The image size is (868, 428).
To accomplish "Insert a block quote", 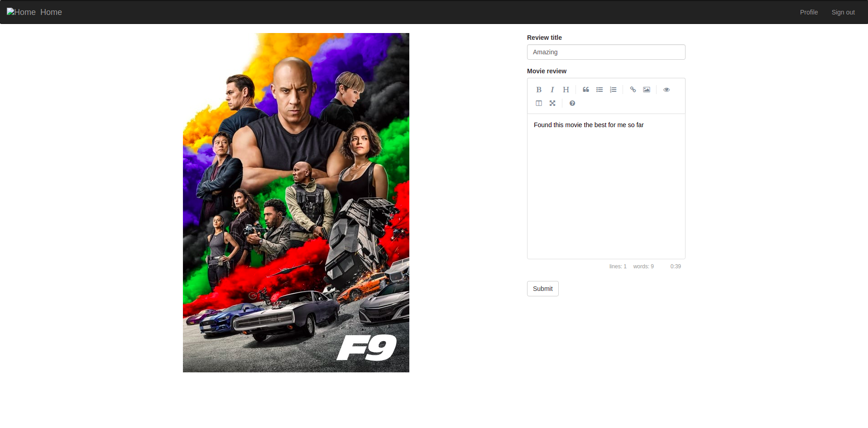I will (x=586, y=90).
